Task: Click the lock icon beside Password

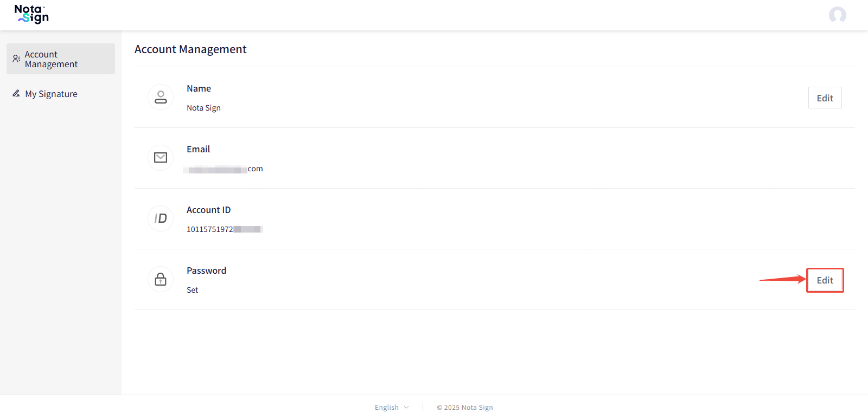Action: tap(161, 279)
